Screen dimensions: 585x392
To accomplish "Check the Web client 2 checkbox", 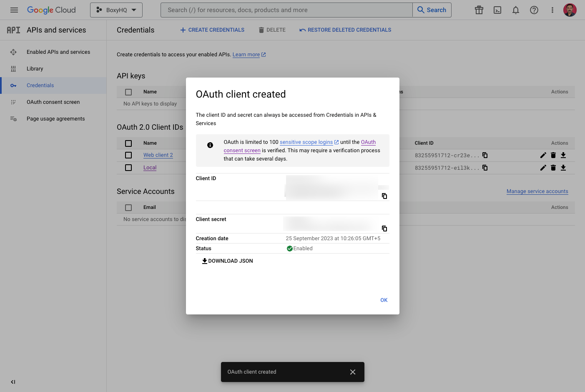I will [128, 155].
